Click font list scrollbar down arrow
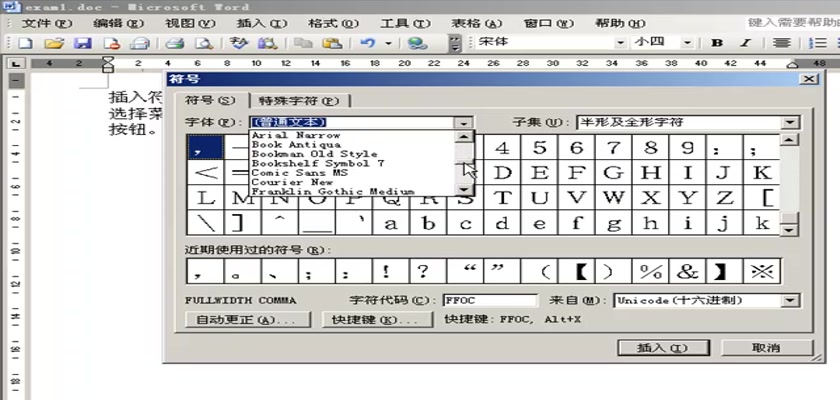840x400 pixels. (x=464, y=190)
